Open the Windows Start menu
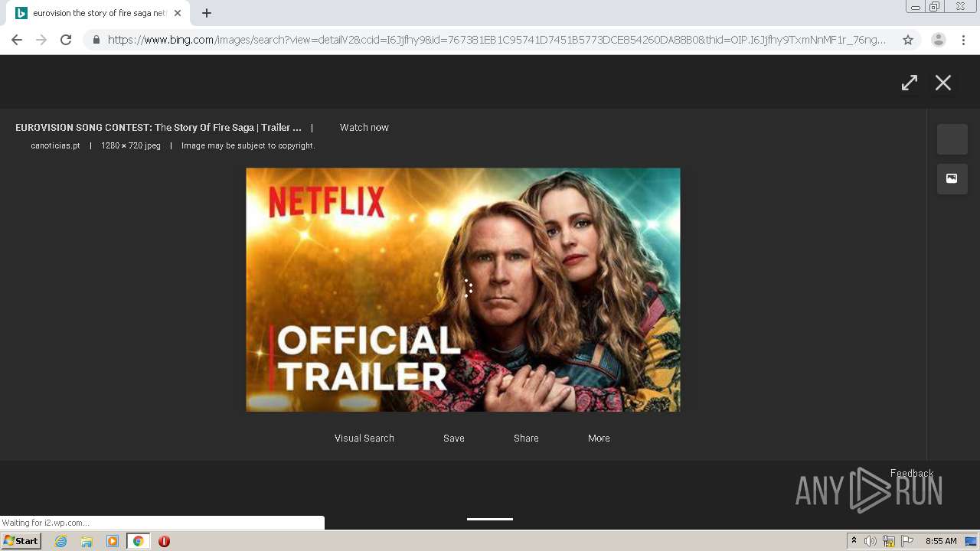 point(21,541)
